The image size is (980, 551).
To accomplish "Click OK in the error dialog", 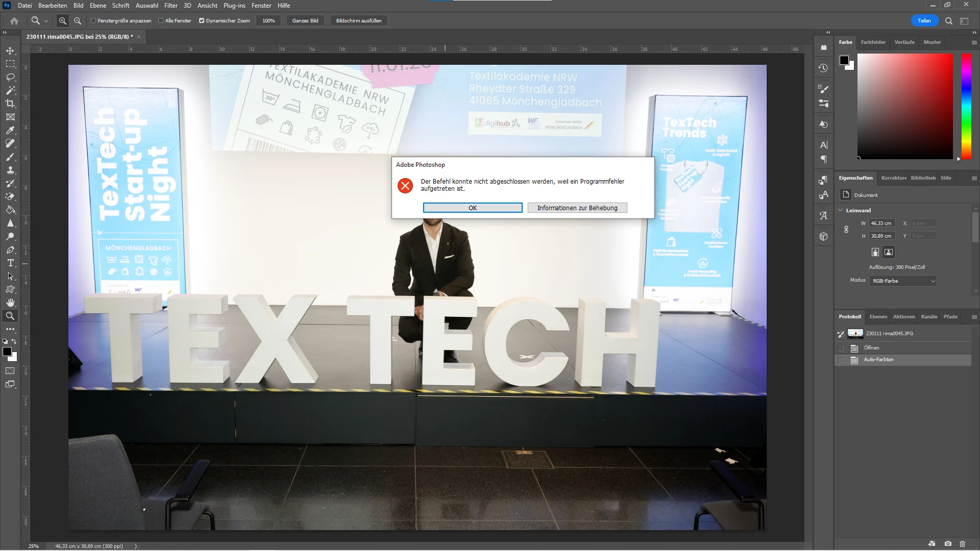I will click(472, 208).
